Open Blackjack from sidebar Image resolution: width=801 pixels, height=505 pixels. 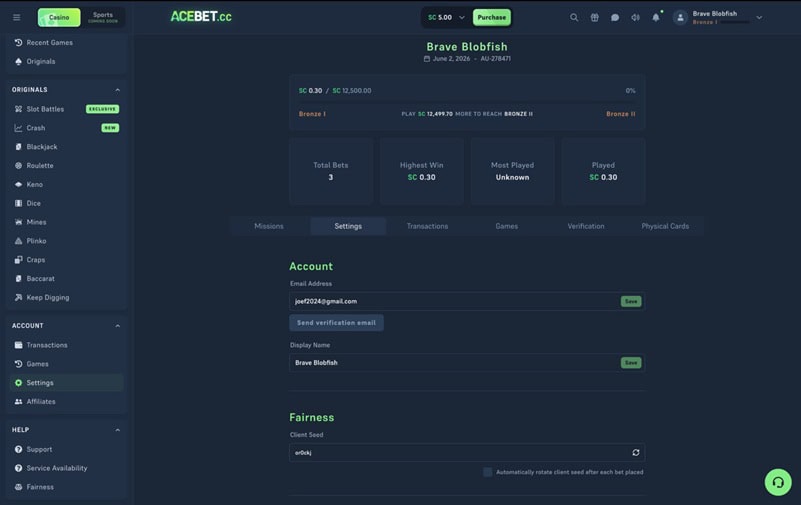(x=66, y=147)
